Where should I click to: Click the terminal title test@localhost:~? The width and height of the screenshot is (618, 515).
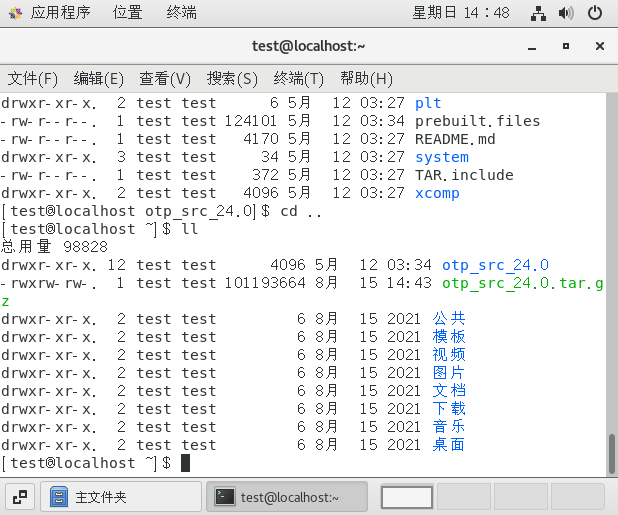309,46
